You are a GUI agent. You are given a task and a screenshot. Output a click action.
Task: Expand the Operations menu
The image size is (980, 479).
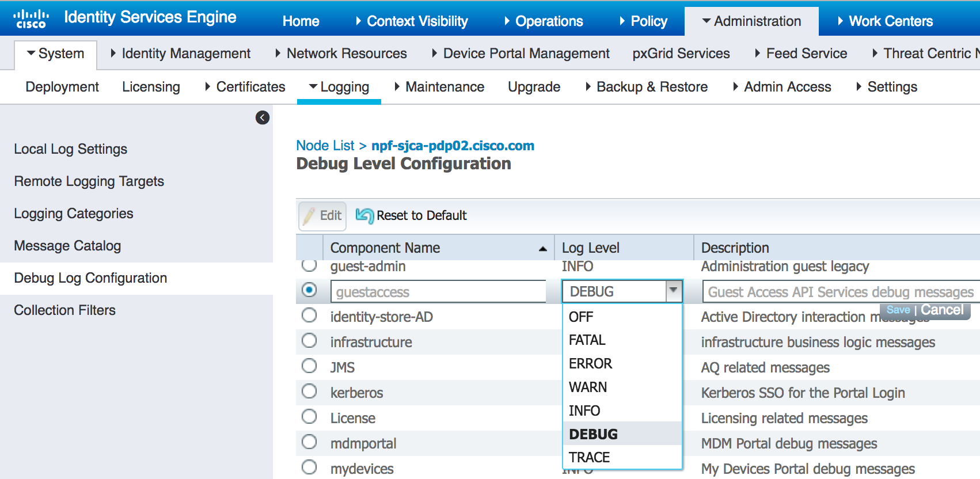click(x=544, y=21)
